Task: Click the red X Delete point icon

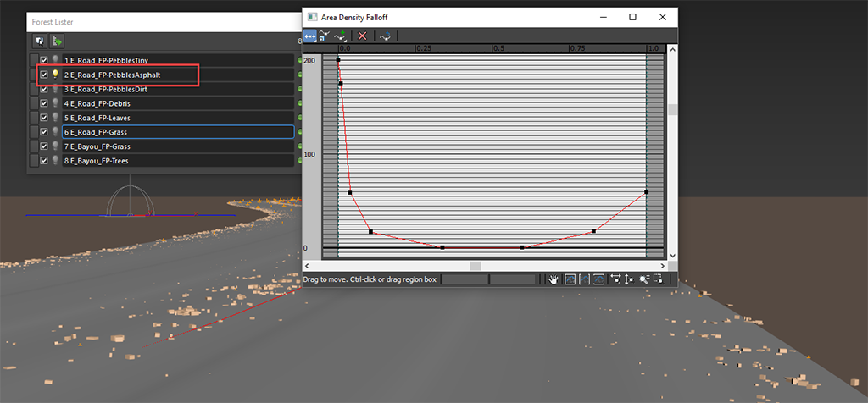Action: click(x=362, y=36)
